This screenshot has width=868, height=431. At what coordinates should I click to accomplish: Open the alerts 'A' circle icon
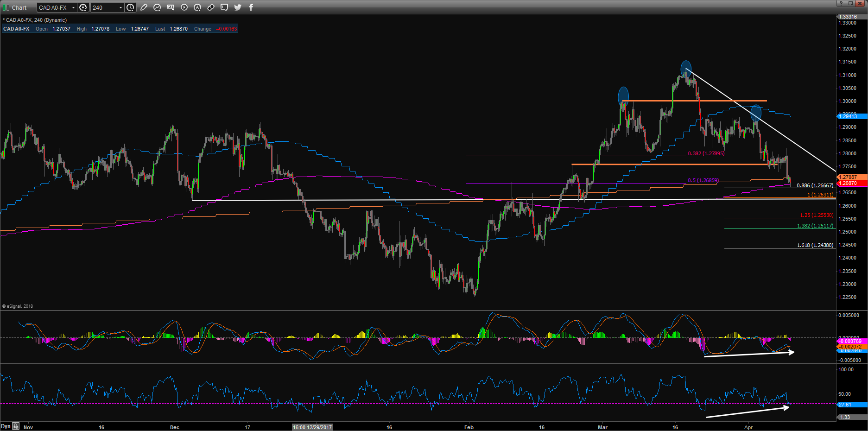197,7
